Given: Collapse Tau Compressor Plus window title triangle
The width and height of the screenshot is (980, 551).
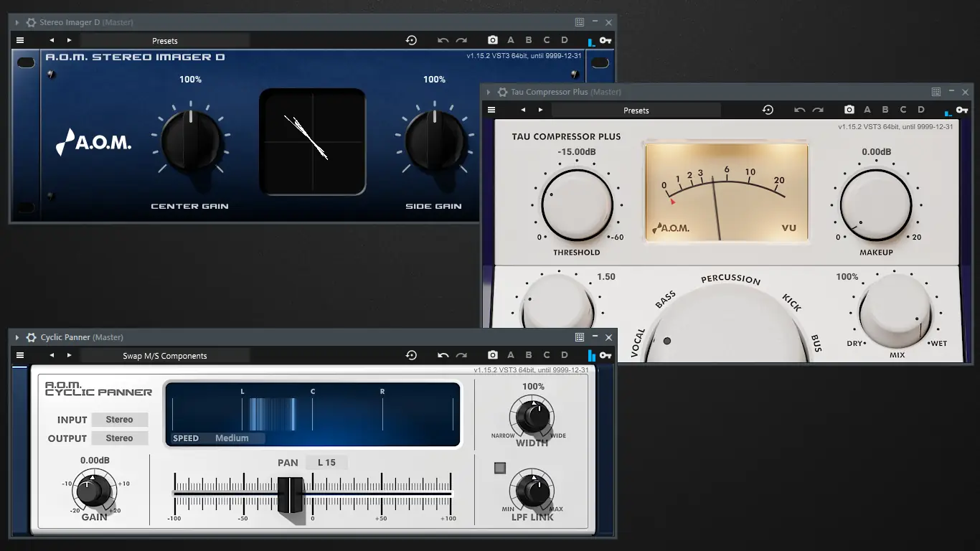Looking at the screenshot, I should pos(489,92).
